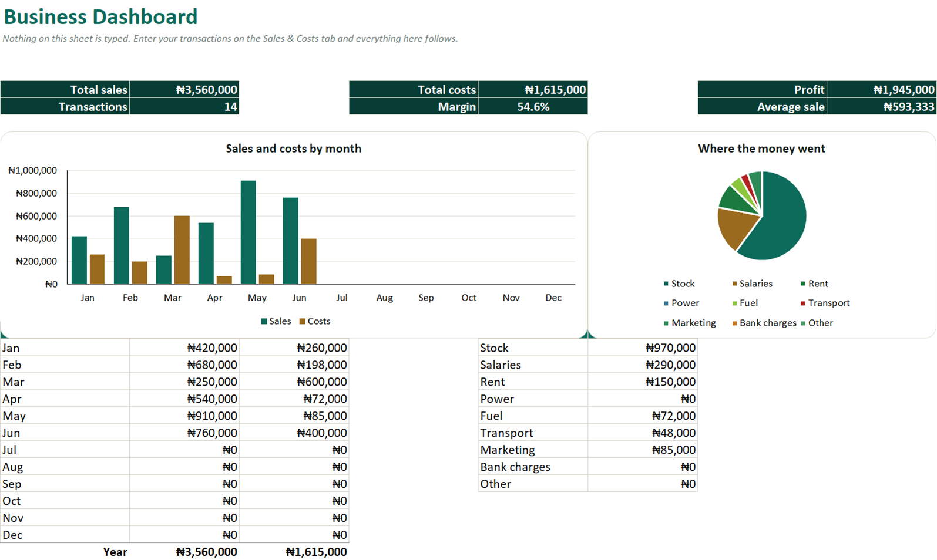The width and height of the screenshot is (937, 560).
Task: Click the Feb sales bar in chart
Action: click(122, 245)
